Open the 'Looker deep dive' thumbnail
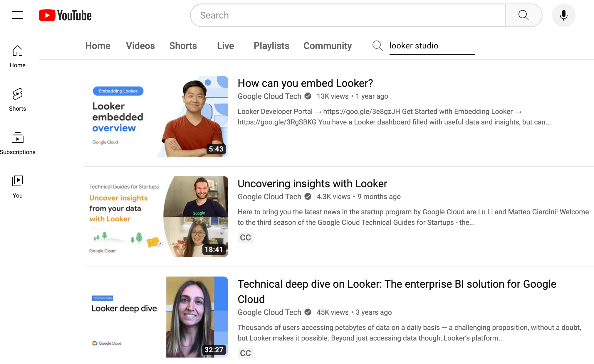 click(156, 317)
